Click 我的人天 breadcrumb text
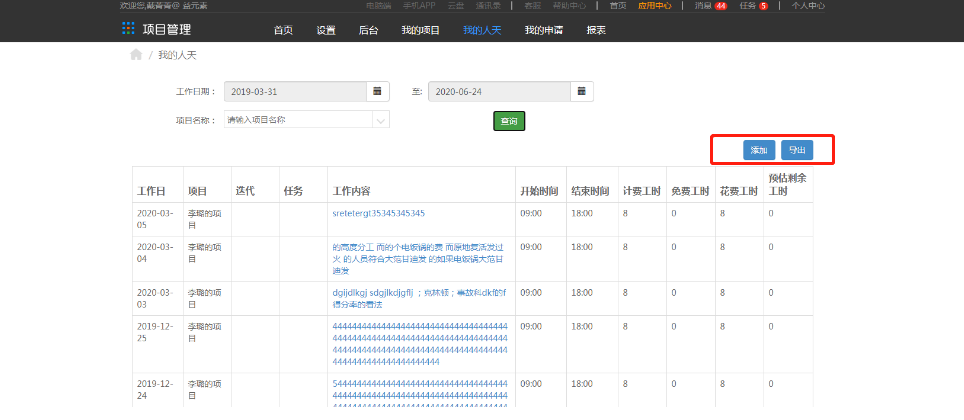The width and height of the screenshot is (964, 420). [x=177, y=55]
